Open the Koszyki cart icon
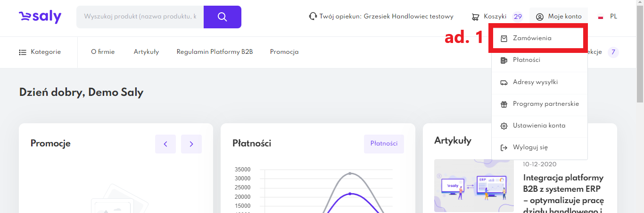644x213 pixels. point(476,17)
